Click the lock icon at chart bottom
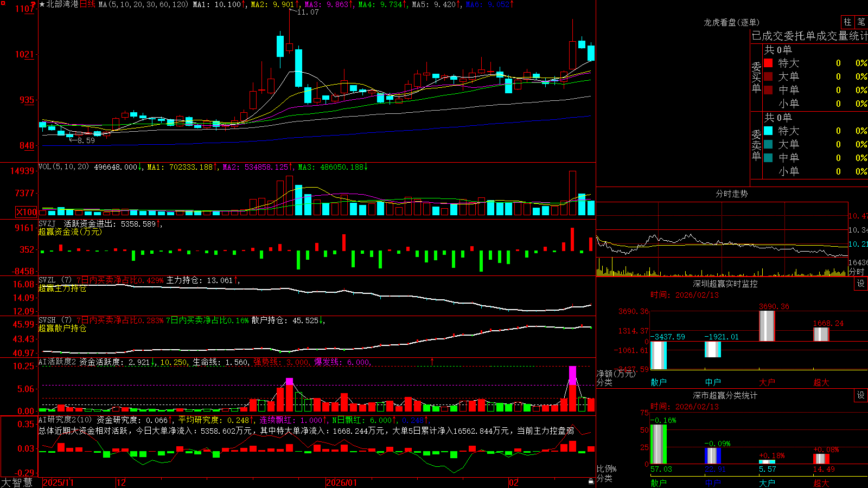868x488 pixels. click(591, 481)
